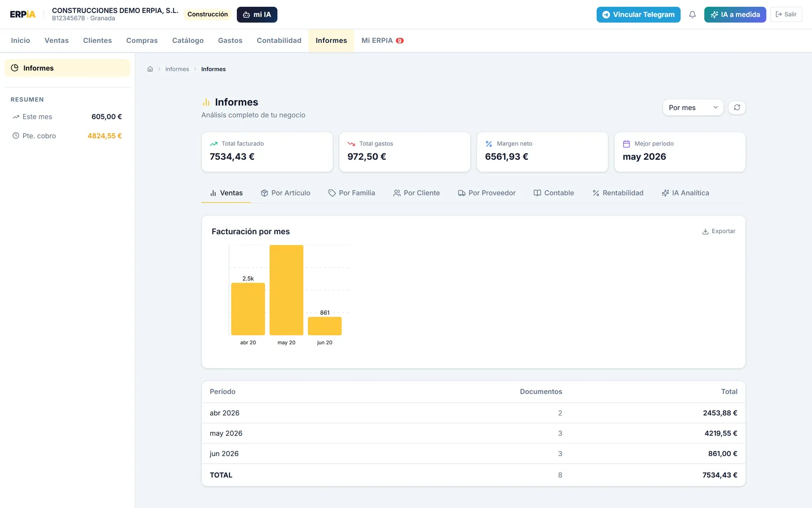The width and height of the screenshot is (812, 508).
Task: Click the Vincular Telegram button
Action: [x=638, y=15]
